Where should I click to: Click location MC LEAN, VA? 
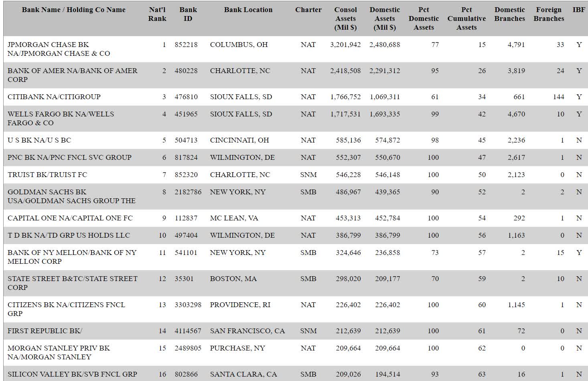[x=234, y=218]
